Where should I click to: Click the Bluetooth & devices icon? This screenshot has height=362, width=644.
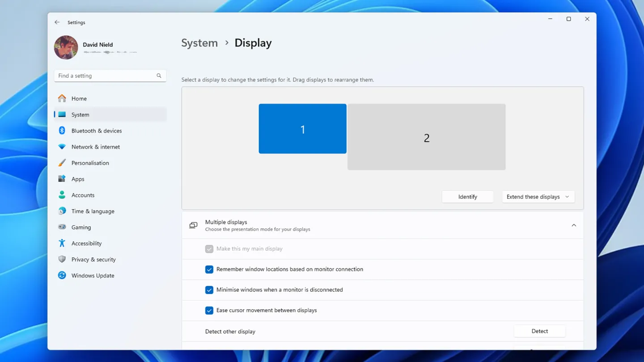click(x=62, y=130)
